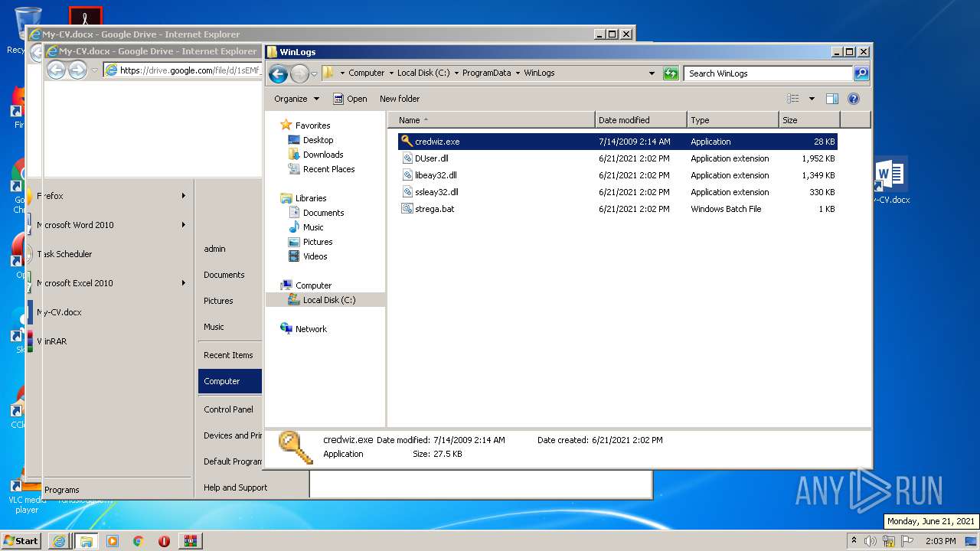
Task: Click Libraries in the navigation pane
Action: (311, 198)
